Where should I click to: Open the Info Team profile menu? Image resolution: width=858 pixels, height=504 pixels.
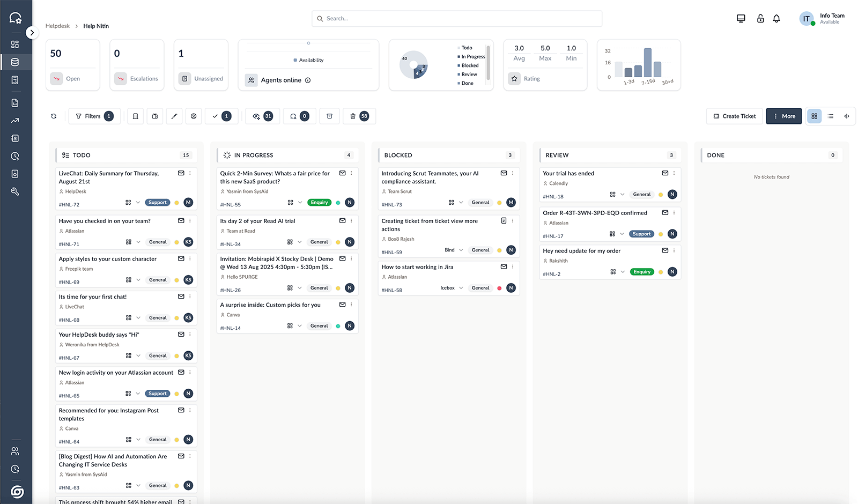pyautogui.click(x=822, y=19)
